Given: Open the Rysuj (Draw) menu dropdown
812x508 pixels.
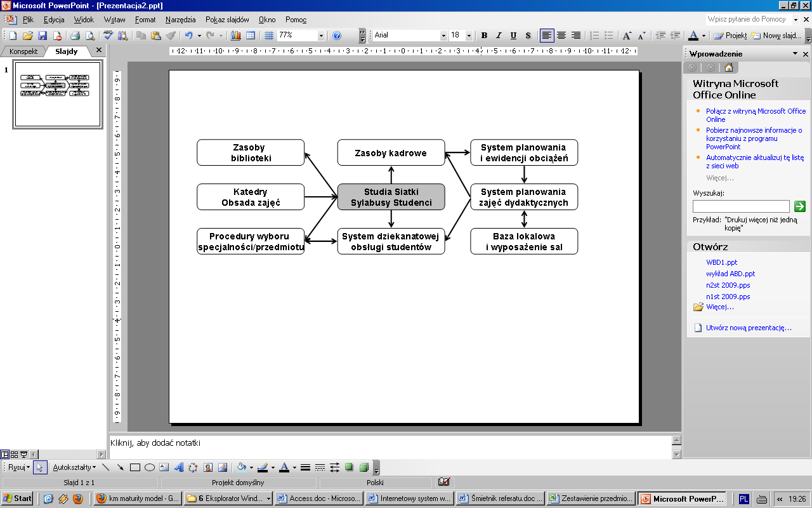Looking at the screenshot, I should coord(19,467).
